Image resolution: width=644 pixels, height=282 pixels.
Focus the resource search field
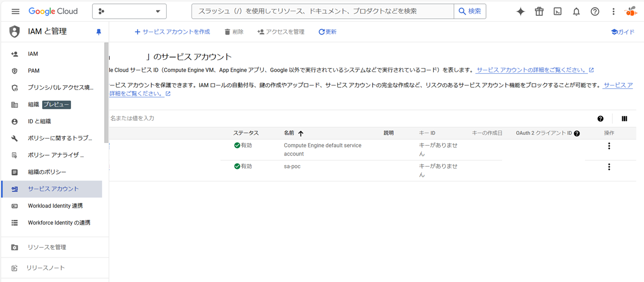(x=323, y=12)
